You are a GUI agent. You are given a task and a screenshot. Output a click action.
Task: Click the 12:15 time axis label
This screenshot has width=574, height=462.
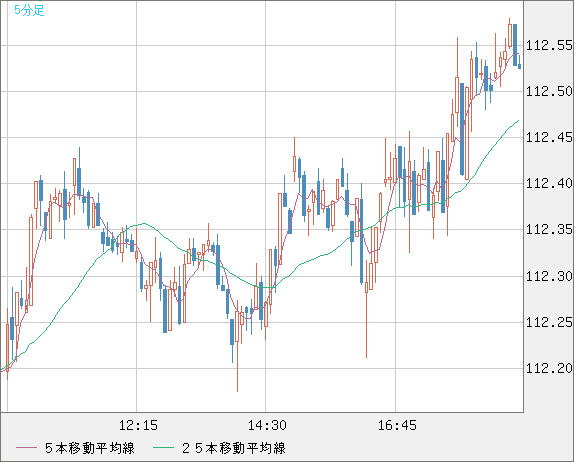[138, 425]
